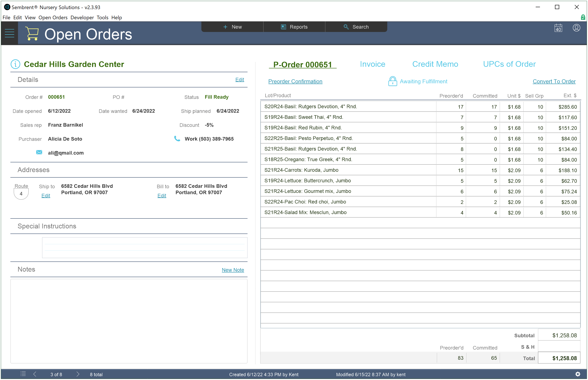Click the Reports toolbar button
The width and height of the screenshot is (588, 380).
[x=294, y=27]
